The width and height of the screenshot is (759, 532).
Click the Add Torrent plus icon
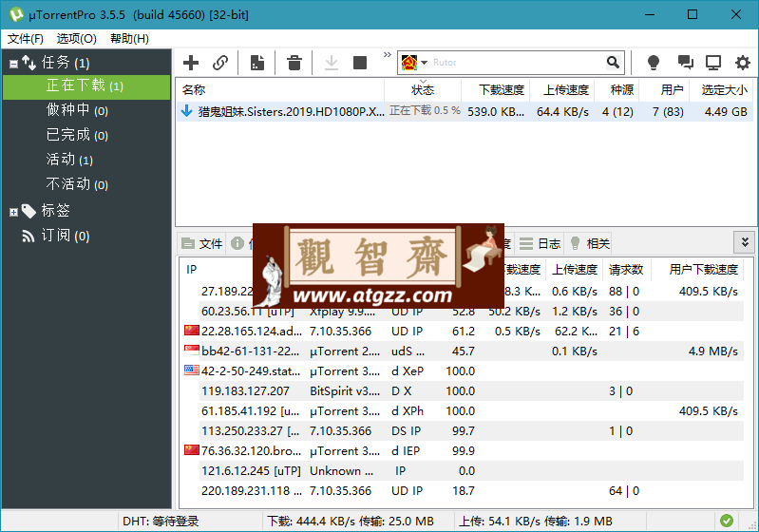tap(191, 63)
